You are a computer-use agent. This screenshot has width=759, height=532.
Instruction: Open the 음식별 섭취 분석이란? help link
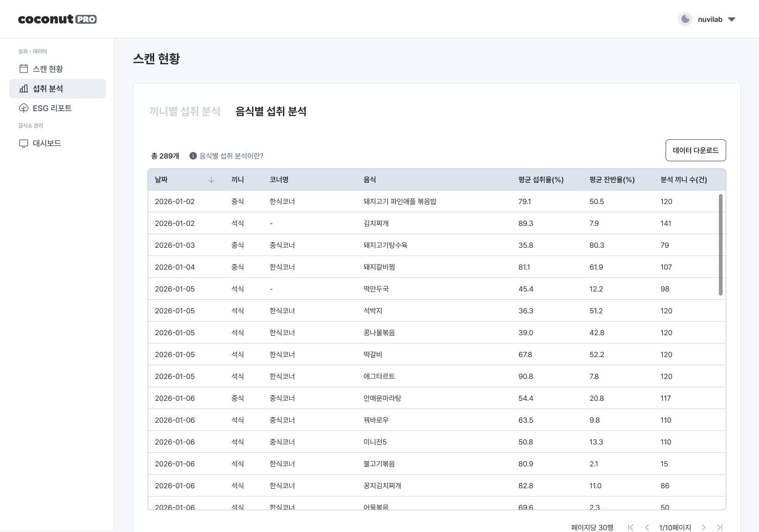[x=231, y=156]
